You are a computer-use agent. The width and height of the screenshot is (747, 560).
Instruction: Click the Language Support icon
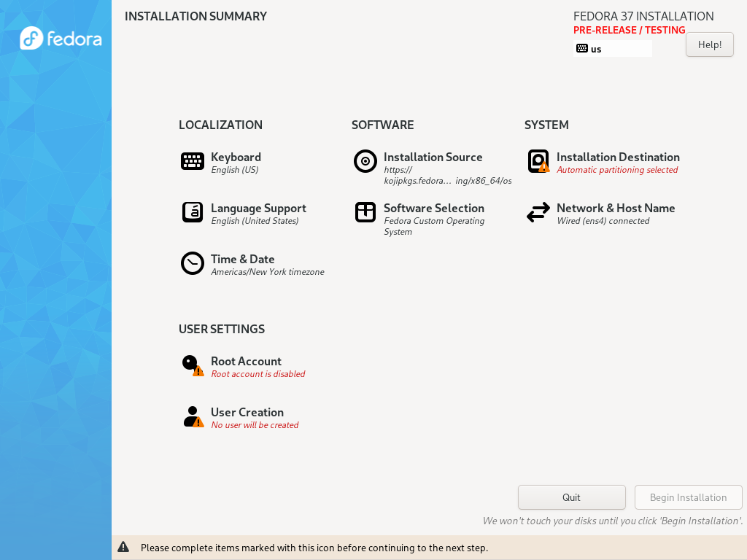(x=193, y=212)
